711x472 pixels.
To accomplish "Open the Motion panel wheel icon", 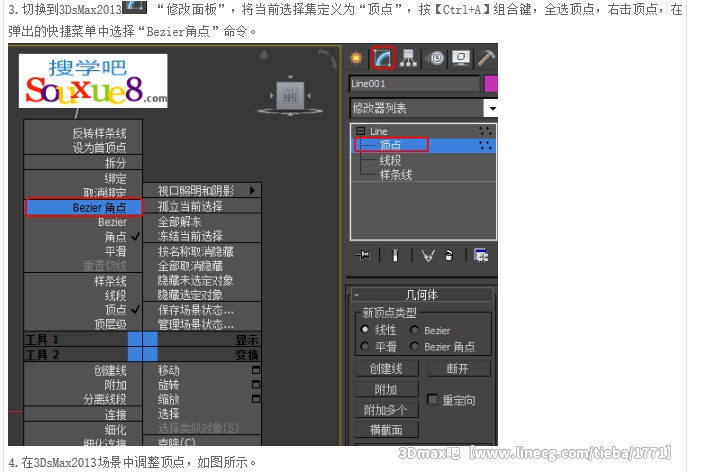I will tap(436, 58).
